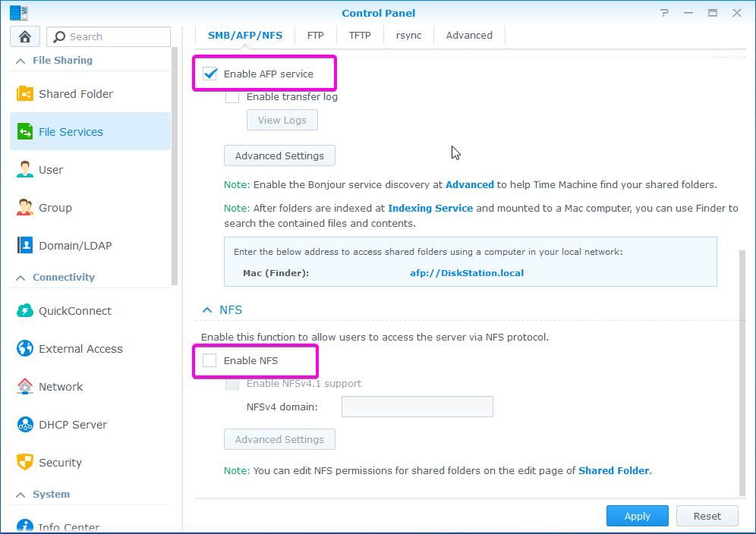Screen dimensions: 756x534
Task: Click the QuickConnect cloud icon
Action: tap(24, 311)
